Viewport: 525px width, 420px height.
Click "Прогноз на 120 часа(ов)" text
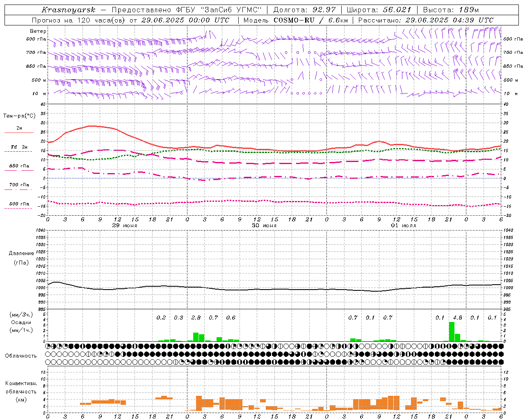pos(79,20)
